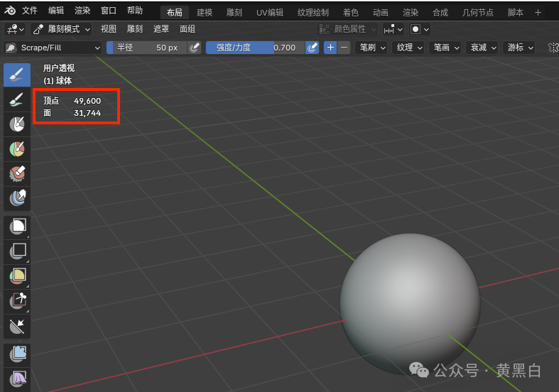
Task: Open the 窗口 menu
Action: tap(109, 11)
